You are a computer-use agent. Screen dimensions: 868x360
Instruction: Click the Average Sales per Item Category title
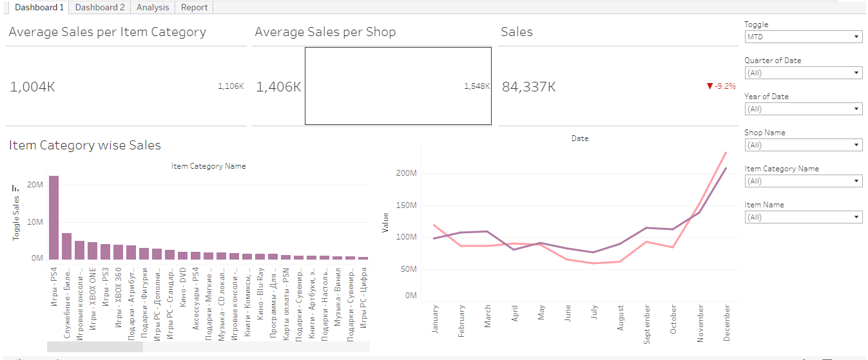[108, 32]
